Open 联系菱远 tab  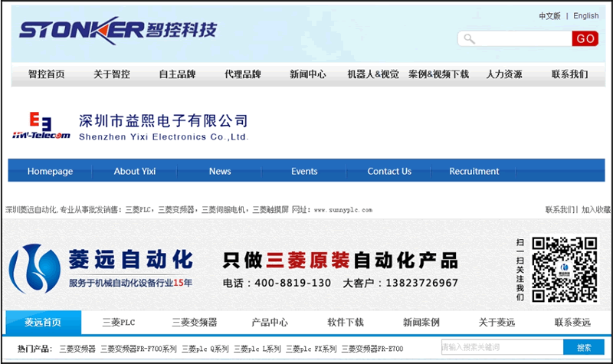point(572,323)
